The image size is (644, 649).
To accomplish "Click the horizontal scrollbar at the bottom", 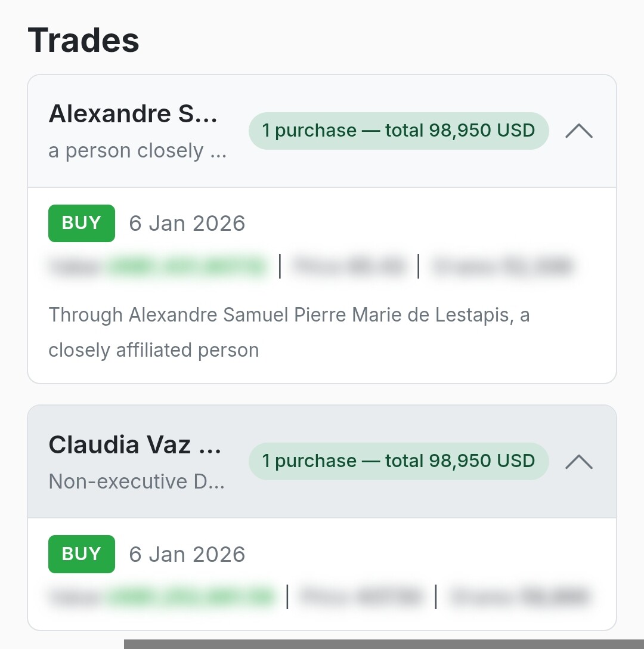I will (x=383, y=644).
